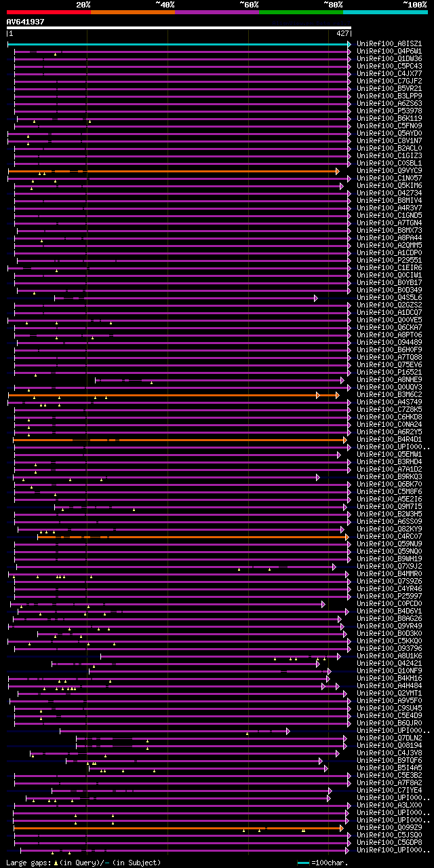This screenshot has width=434, height=868.
Task: Open hit label UniRef100_Q4P6W1
Action: pos(389,52)
